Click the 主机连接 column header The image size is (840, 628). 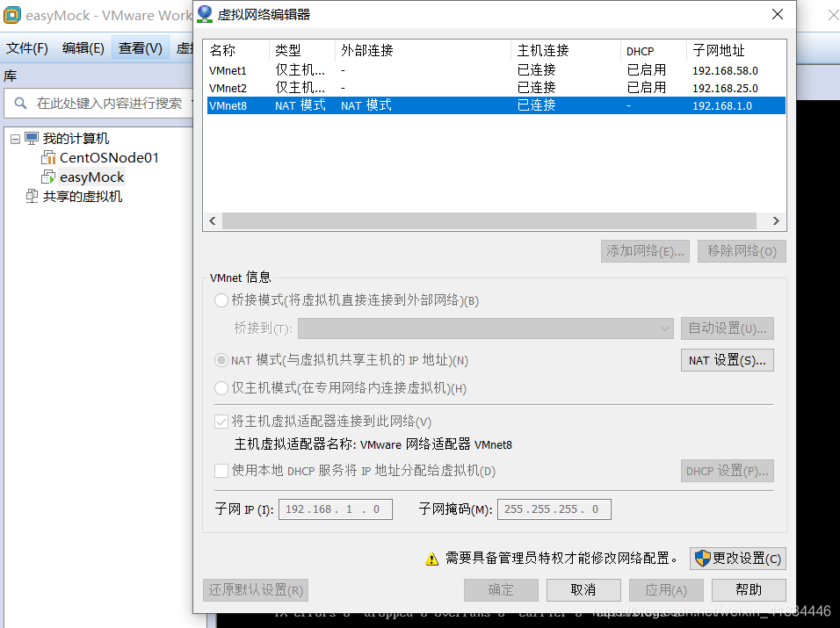click(x=543, y=50)
